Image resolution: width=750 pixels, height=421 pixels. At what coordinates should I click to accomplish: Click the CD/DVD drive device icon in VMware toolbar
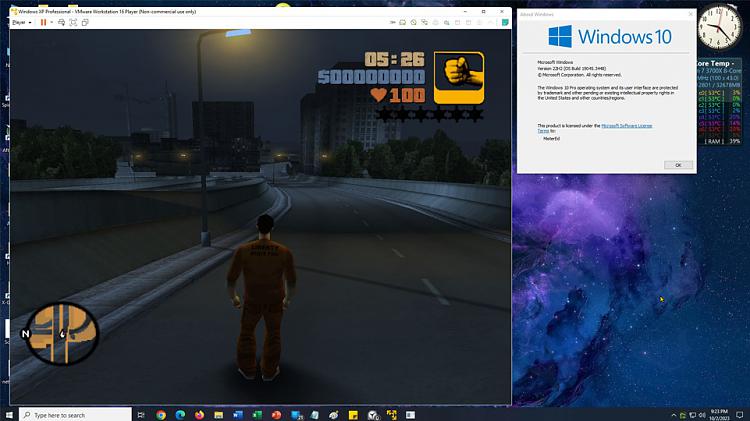(x=414, y=22)
